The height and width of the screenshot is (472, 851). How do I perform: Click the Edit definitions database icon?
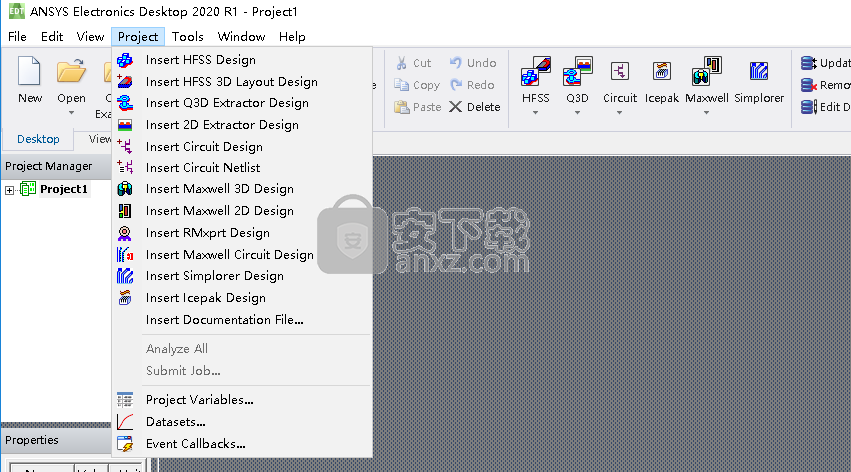[x=809, y=107]
